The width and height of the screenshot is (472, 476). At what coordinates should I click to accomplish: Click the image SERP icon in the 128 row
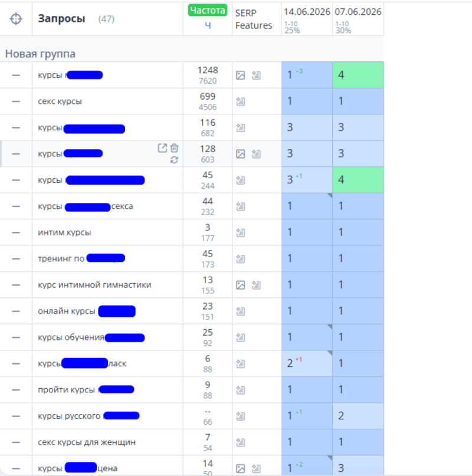pos(241,154)
